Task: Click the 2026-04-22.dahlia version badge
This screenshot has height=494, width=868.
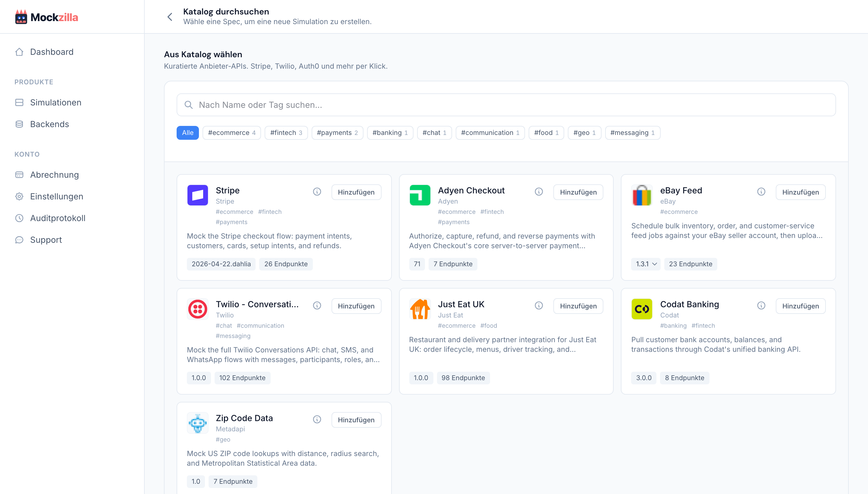Action: 221,264
